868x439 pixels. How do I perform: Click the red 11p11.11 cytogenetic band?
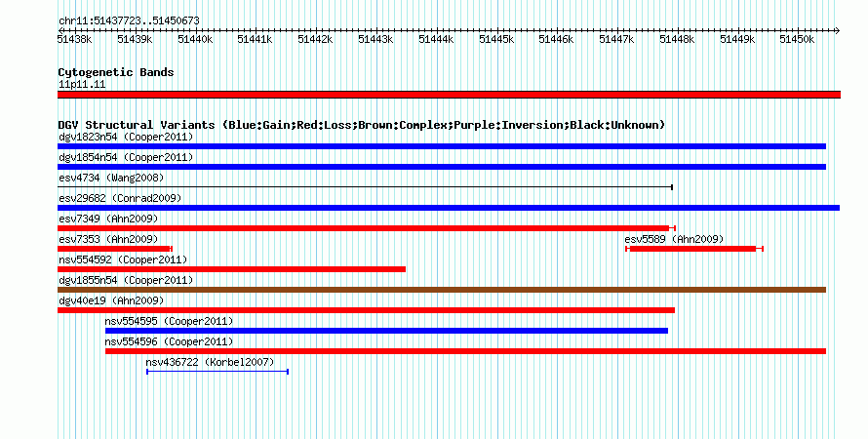click(x=449, y=95)
